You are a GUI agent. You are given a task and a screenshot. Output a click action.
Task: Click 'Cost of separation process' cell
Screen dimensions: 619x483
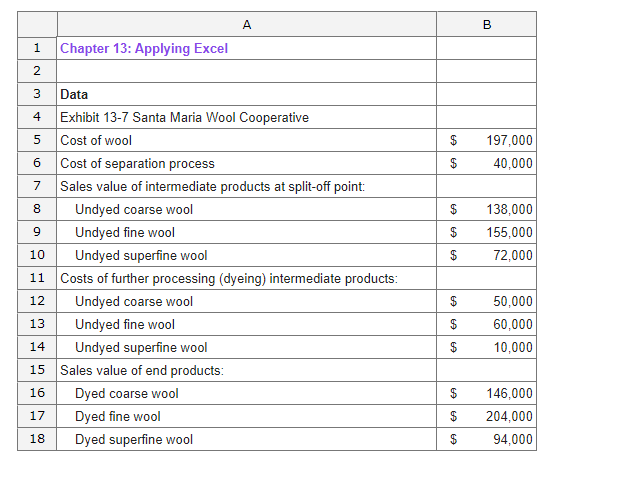pyautogui.click(x=247, y=163)
